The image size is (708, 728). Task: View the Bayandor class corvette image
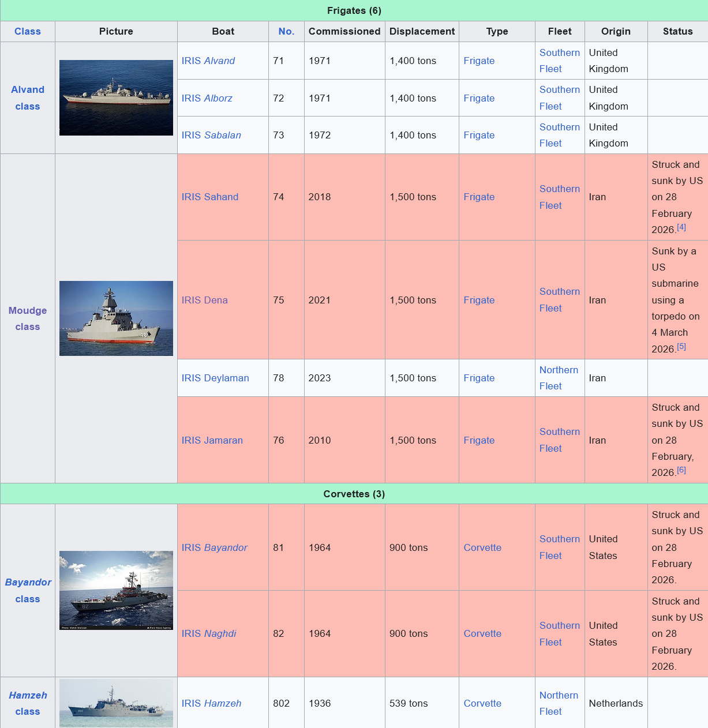tap(116, 590)
